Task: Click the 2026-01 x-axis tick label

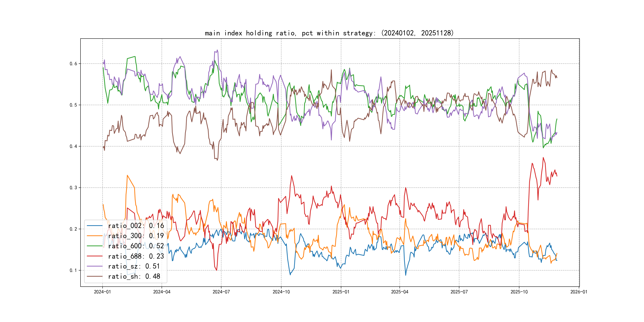Action: [579, 292]
